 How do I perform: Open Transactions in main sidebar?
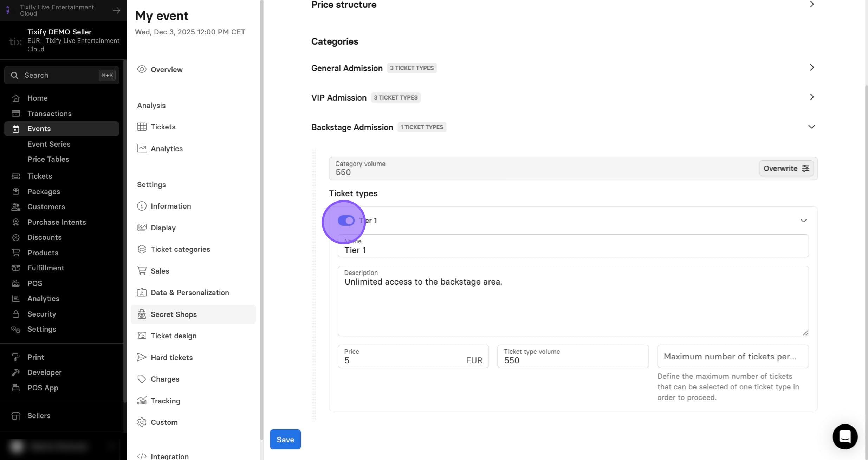61,113
